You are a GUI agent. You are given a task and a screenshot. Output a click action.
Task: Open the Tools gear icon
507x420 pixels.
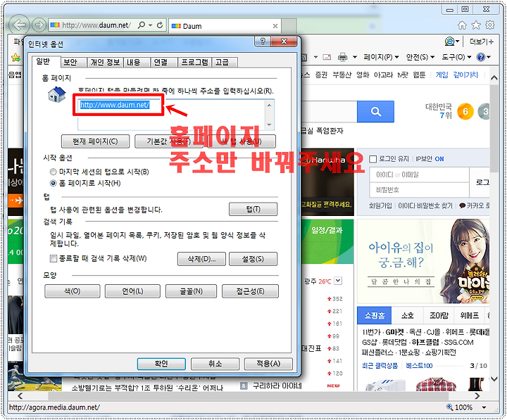pyautogui.click(x=490, y=25)
